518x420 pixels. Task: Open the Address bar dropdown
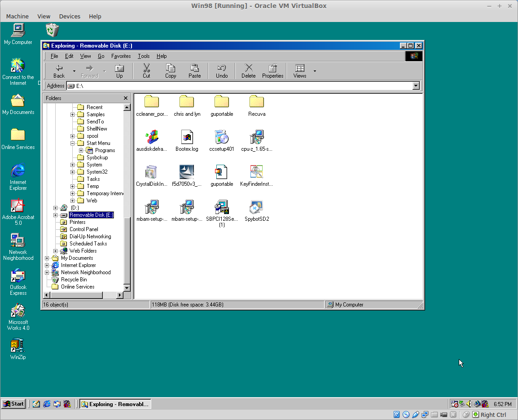pos(416,86)
